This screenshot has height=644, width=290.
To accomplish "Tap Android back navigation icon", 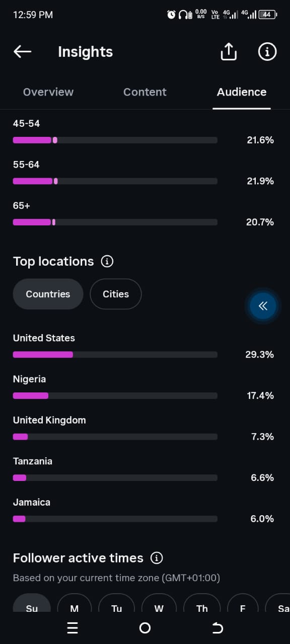I will (x=217, y=628).
